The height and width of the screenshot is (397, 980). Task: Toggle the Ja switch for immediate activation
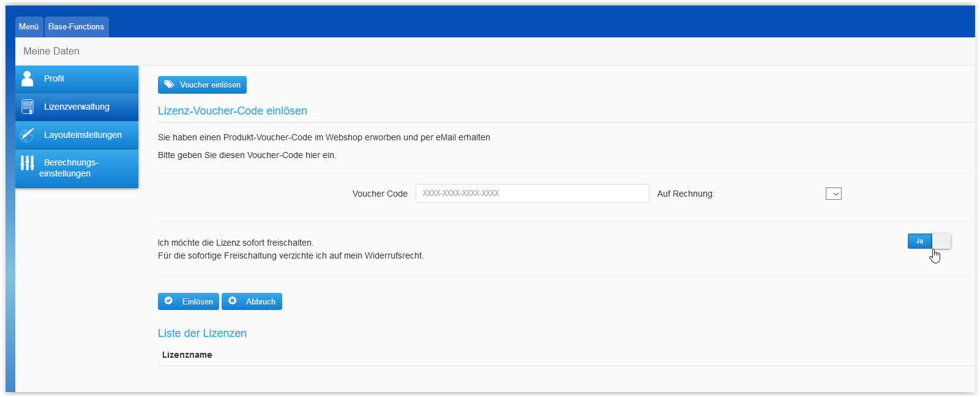coord(929,241)
